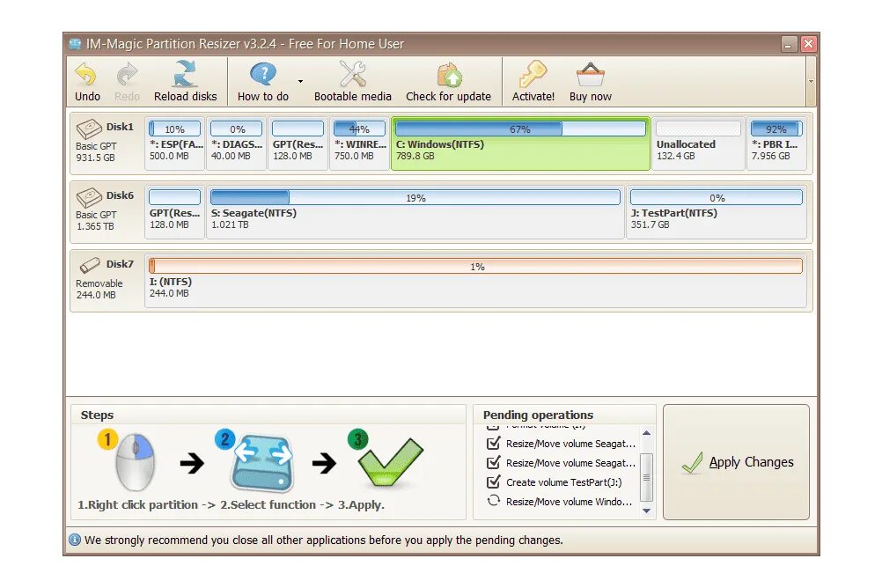Click the 0% usage bar of J: TestPart
Screen dimensions: 882x588
717,197
